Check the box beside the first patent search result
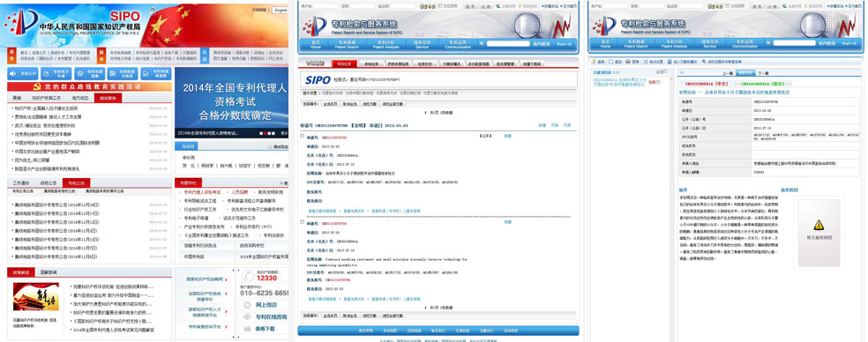Image resolution: width=868 pixels, height=342 pixels. tap(302, 136)
